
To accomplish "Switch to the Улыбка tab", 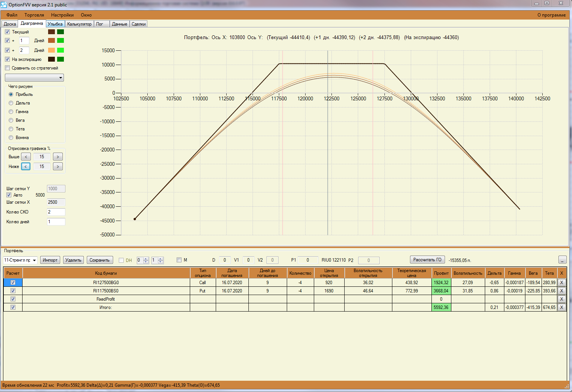I will [x=55, y=24].
